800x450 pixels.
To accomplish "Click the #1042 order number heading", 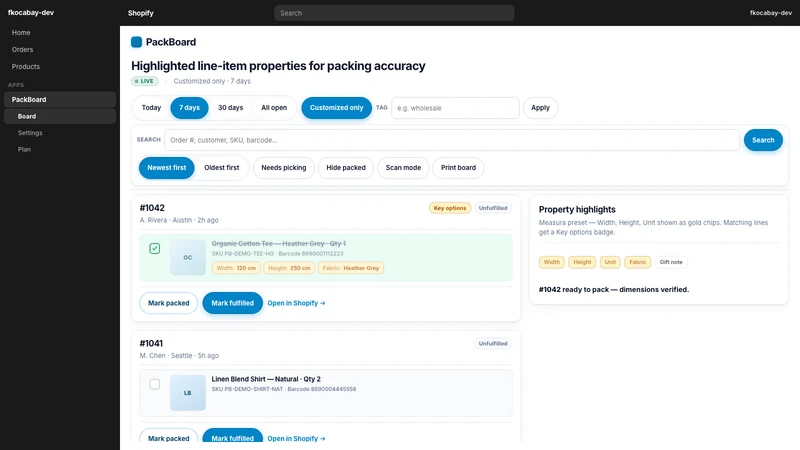I will click(x=152, y=208).
